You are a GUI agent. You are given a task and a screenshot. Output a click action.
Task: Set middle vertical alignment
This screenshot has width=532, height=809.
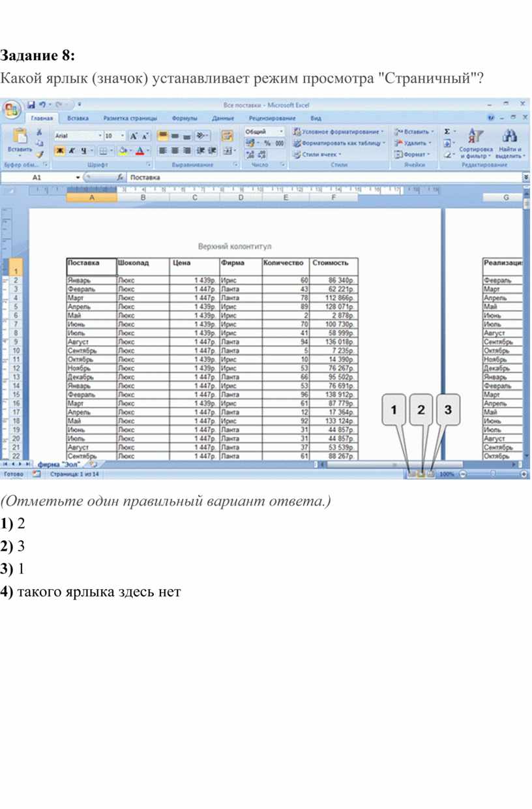tap(175, 136)
